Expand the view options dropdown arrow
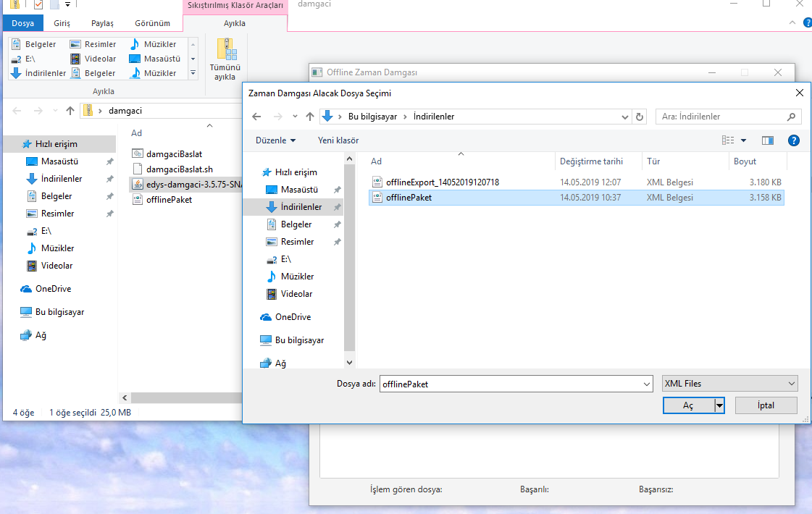 pos(743,140)
